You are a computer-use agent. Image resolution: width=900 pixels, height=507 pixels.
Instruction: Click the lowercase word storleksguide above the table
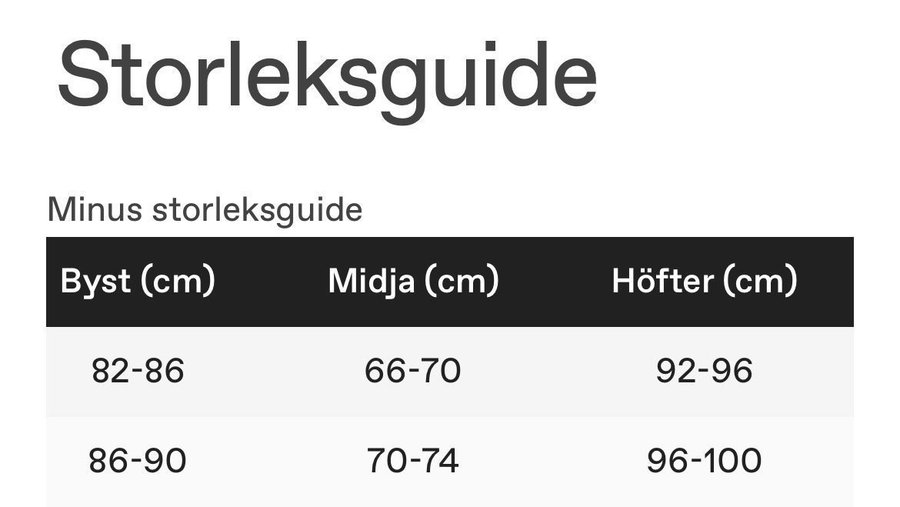256,211
